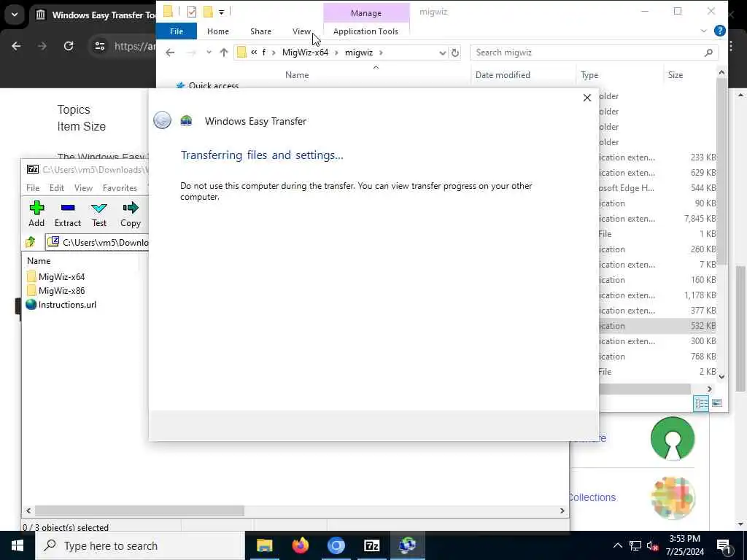Click the Copy button in 7-Zip
Image resolution: width=747 pixels, height=560 pixels.
[131, 214]
